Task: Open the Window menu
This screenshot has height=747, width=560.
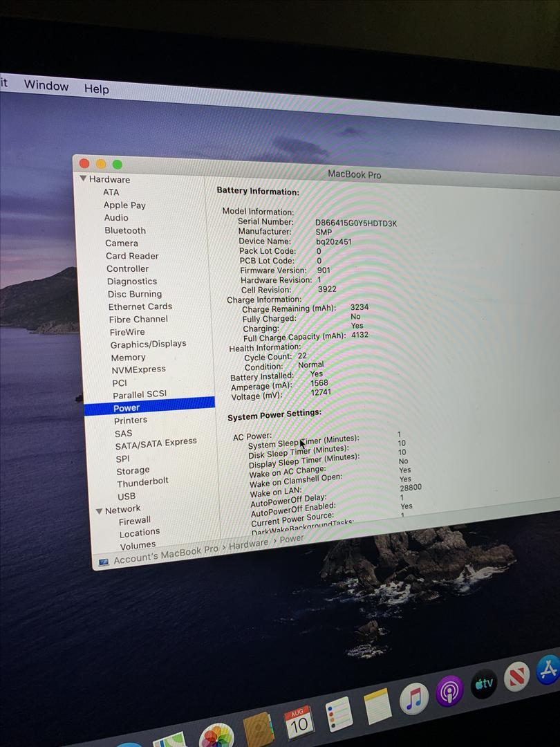Action: point(46,85)
